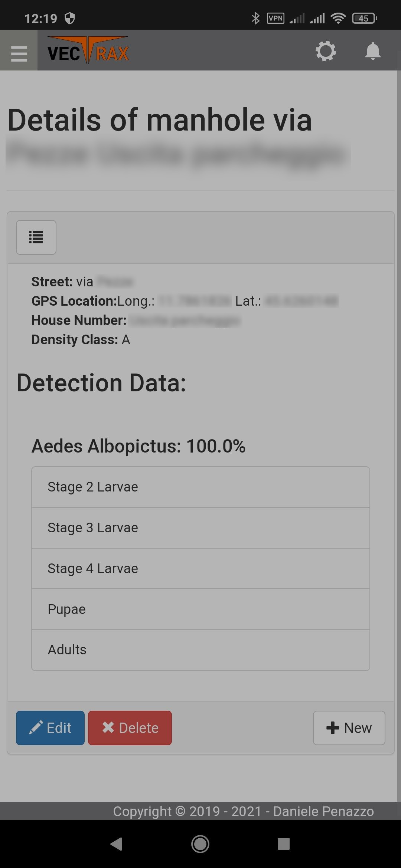
Task: Add a new record with New button
Action: (x=349, y=728)
